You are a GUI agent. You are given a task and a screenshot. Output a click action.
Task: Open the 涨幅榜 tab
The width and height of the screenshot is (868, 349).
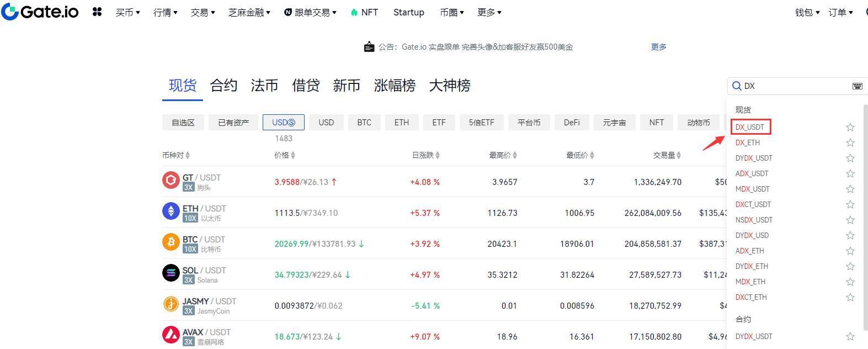395,86
